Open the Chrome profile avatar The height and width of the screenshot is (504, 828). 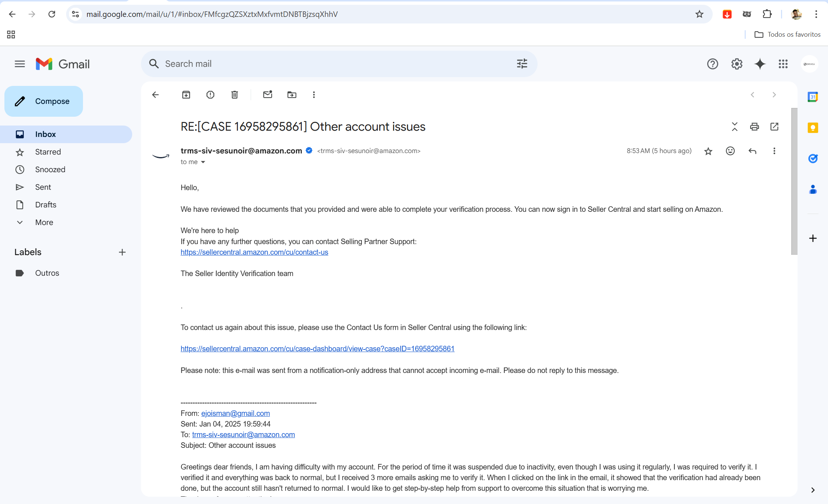(796, 14)
